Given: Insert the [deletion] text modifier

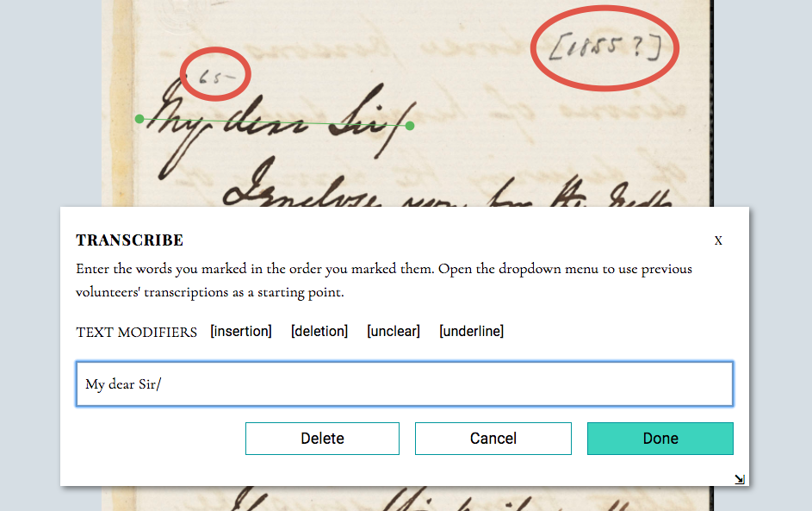Looking at the screenshot, I should click(x=319, y=331).
